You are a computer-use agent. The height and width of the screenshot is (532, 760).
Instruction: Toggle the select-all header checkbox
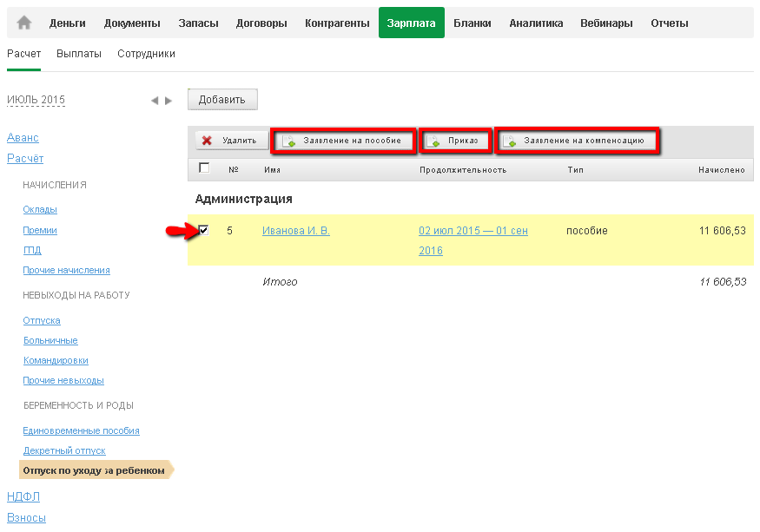pyautogui.click(x=204, y=167)
